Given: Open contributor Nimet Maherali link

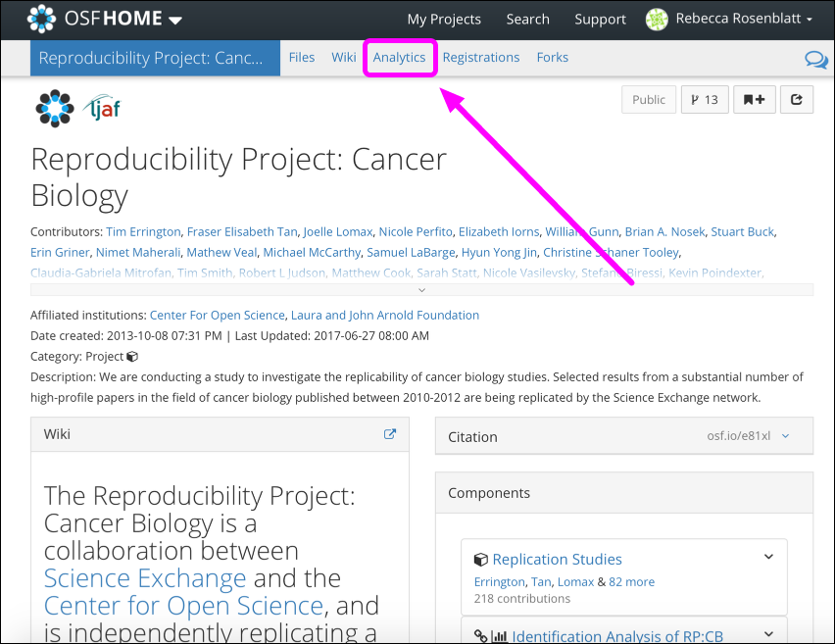Looking at the screenshot, I should pos(138,253).
